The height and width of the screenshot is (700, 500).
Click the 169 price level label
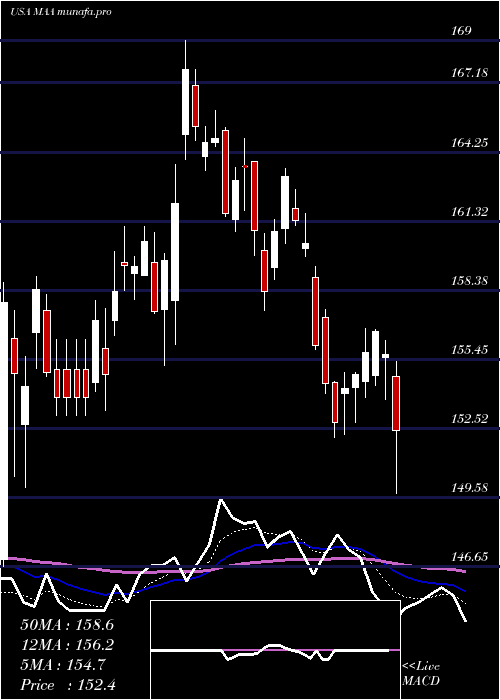point(462,31)
